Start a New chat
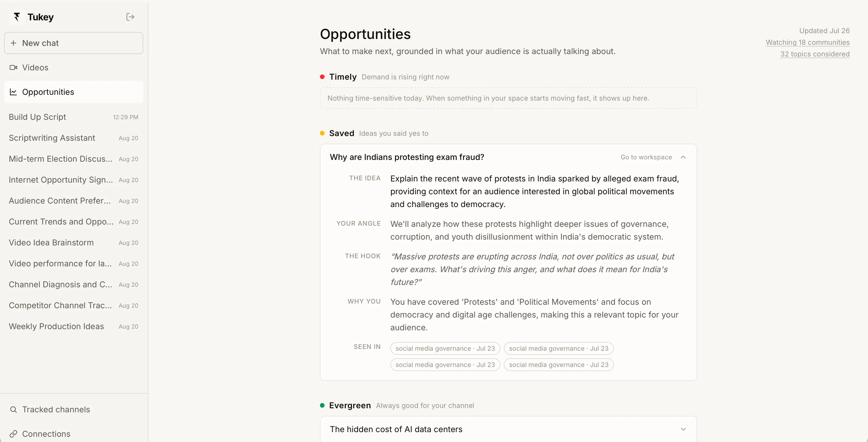This screenshot has width=868, height=442. [73, 43]
